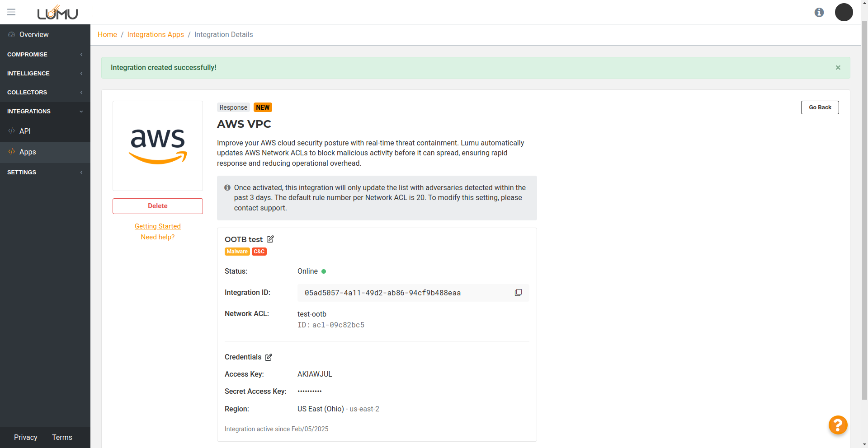Edit the Credentials section
The height and width of the screenshot is (448, 868).
(x=269, y=357)
